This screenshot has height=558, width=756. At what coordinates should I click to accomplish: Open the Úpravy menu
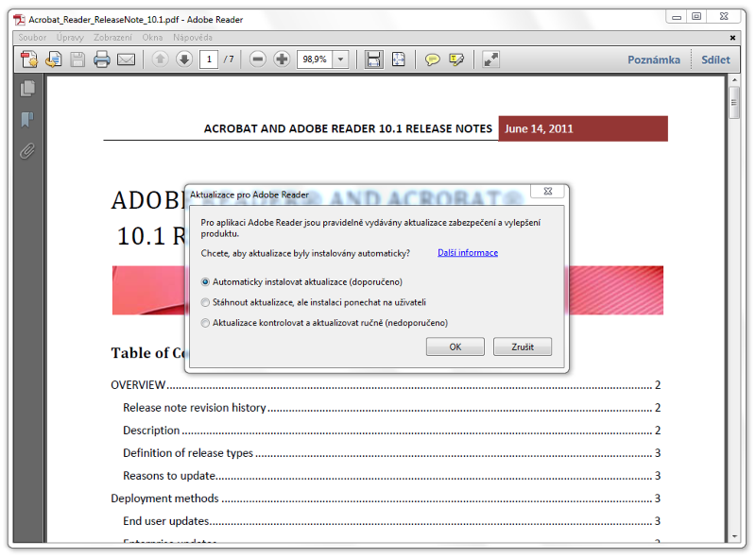[x=70, y=37]
